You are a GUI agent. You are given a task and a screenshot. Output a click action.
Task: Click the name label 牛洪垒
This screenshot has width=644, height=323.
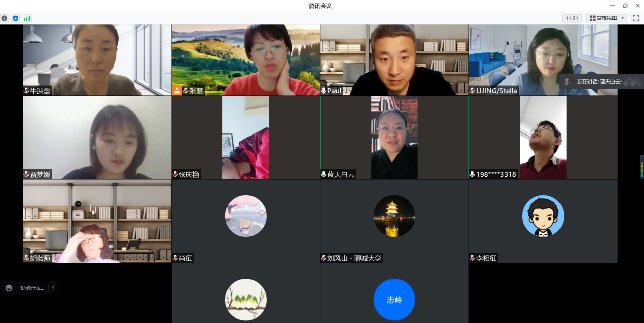pyautogui.click(x=40, y=91)
